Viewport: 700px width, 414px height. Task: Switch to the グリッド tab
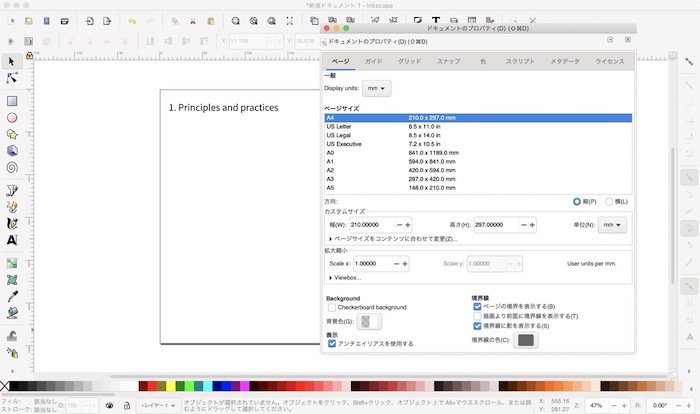(x=409, y=61)
